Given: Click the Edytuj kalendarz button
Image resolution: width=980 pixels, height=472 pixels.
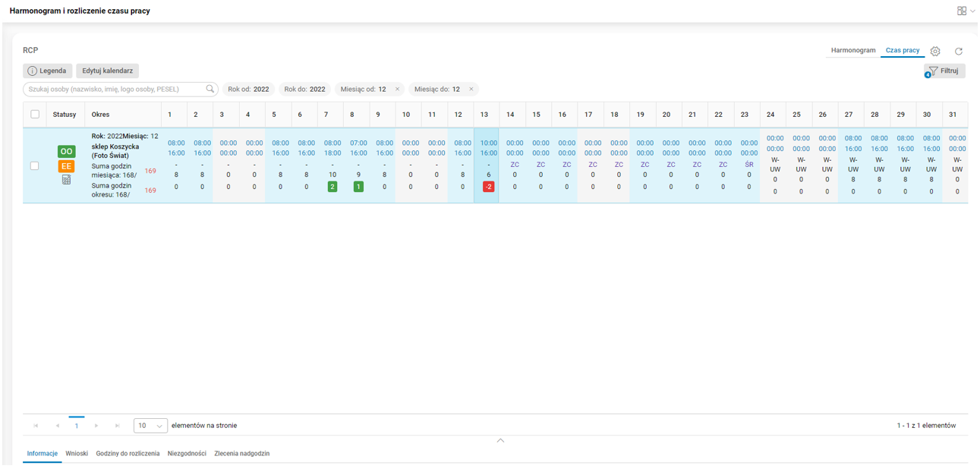Looking at the screenshot, I should (x=108, y=71).
